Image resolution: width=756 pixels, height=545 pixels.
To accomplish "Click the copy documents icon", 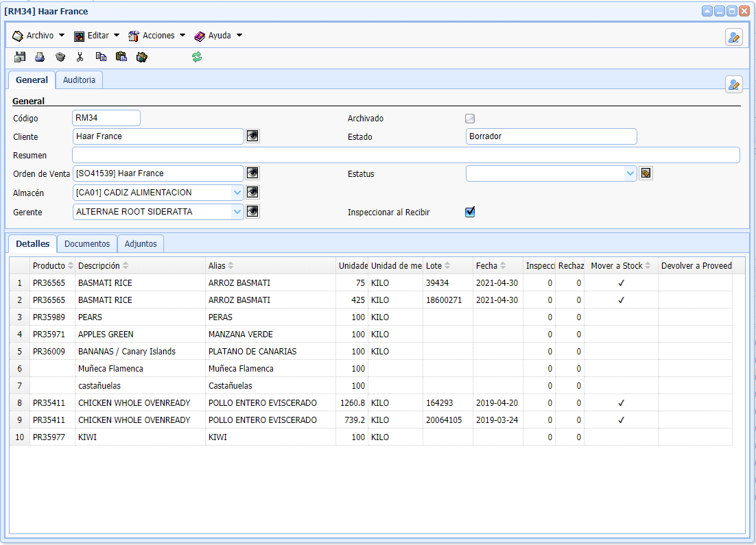I will click(x=101, y=57).
